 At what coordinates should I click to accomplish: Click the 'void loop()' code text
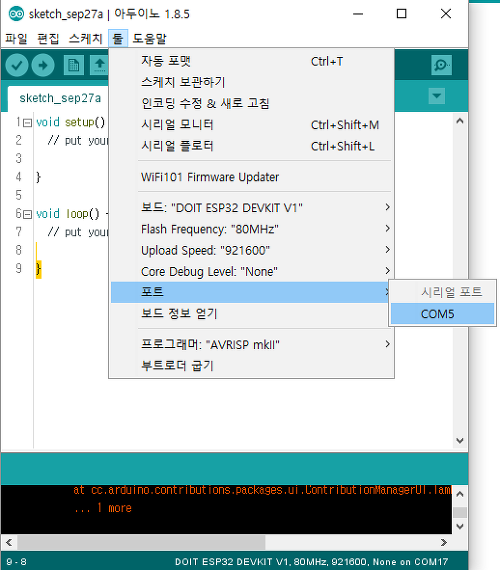[68, 214]
